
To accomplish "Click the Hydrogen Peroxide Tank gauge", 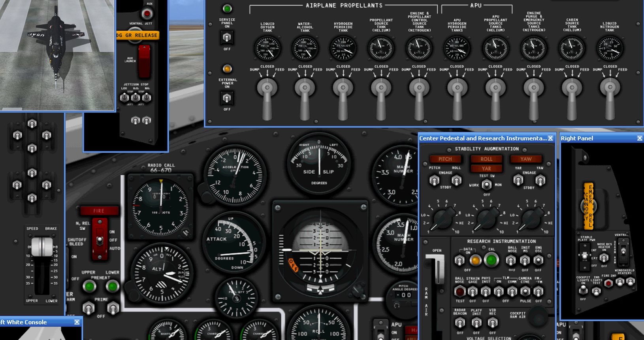I will [x=343, y=48].
